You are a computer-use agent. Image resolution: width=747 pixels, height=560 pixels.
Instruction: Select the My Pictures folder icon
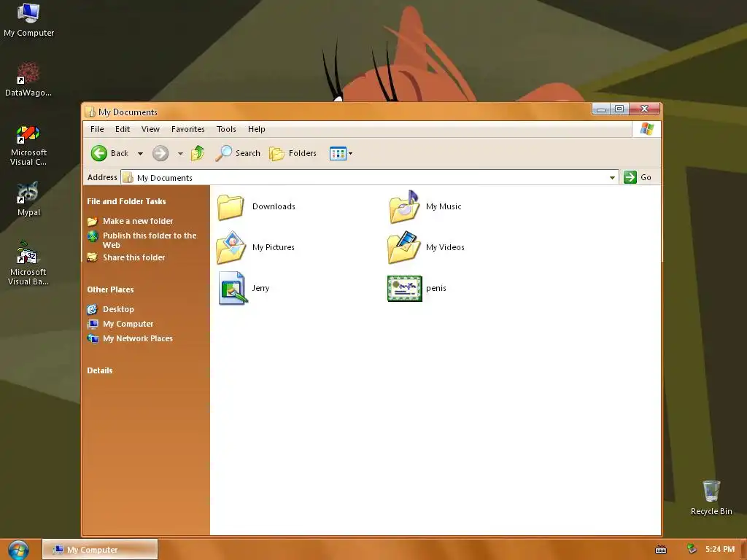click(x=231, y=248)
